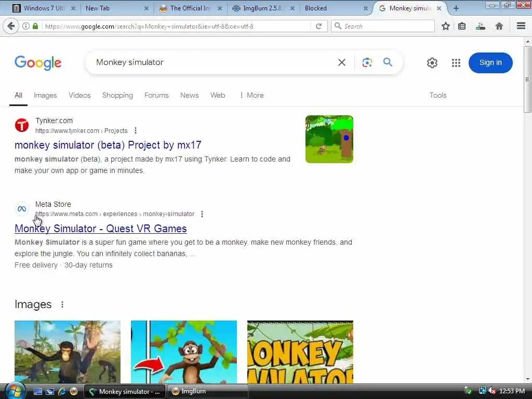Click the Google logo

tap(38, 63)
